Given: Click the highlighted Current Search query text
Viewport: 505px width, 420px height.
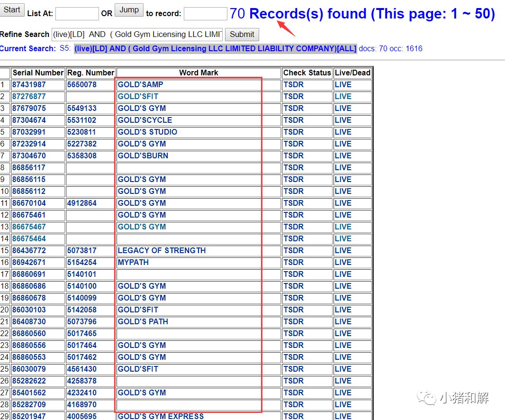Looking at the screenshot, I should (x=216, y=49).
